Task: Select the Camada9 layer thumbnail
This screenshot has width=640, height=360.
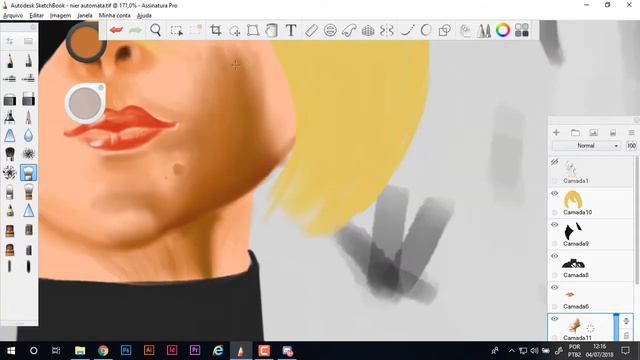Action: 573,231
